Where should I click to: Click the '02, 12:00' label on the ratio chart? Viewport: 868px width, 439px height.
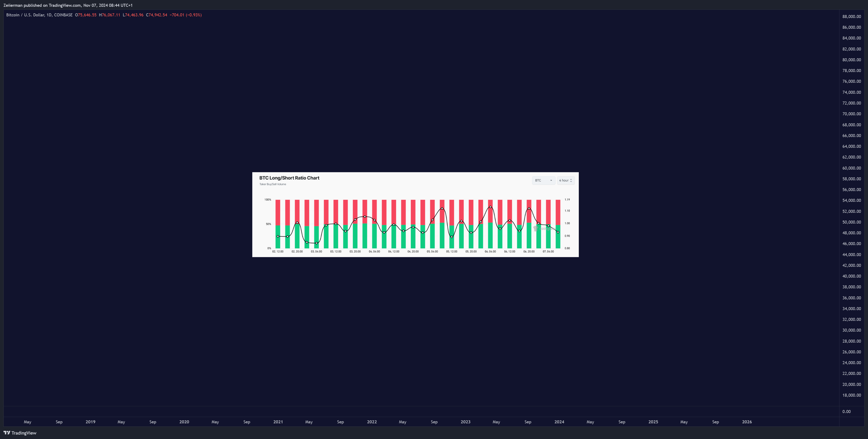pos(278,251)
